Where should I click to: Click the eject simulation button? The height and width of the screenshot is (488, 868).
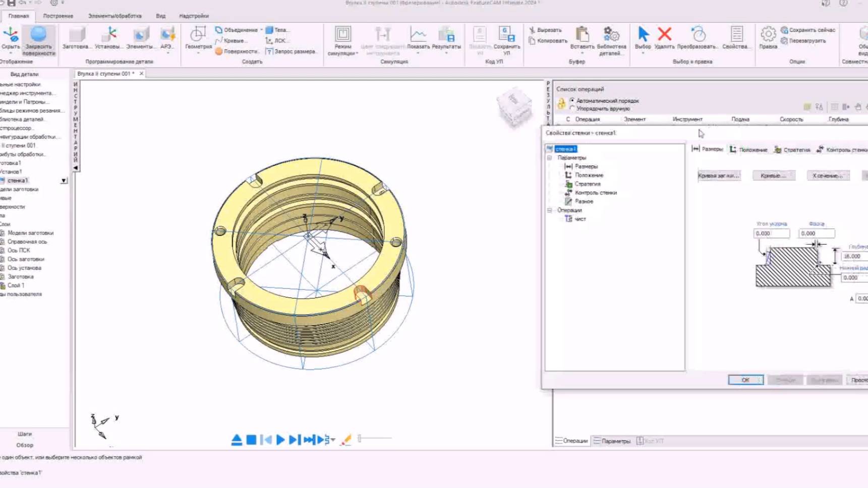coord(237,440)
